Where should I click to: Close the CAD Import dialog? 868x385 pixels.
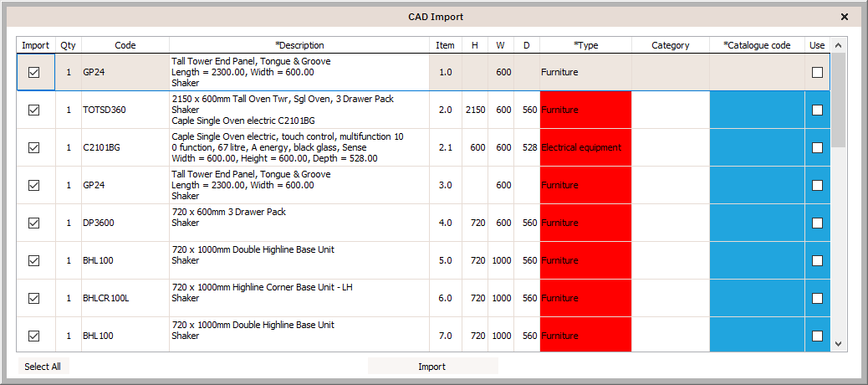(x=845, y=18)
